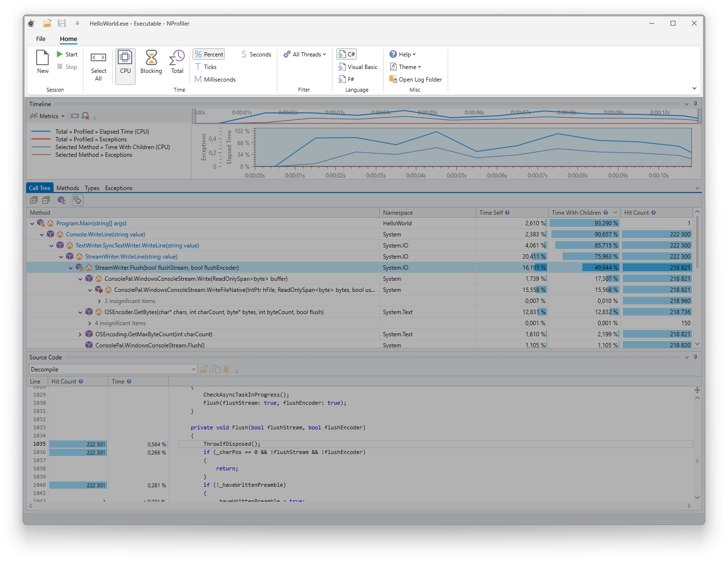The width and height of the screenshot is (728, 563).
Task: Open the Log Folder from the ribbon
Action: [x=415, y=80]
